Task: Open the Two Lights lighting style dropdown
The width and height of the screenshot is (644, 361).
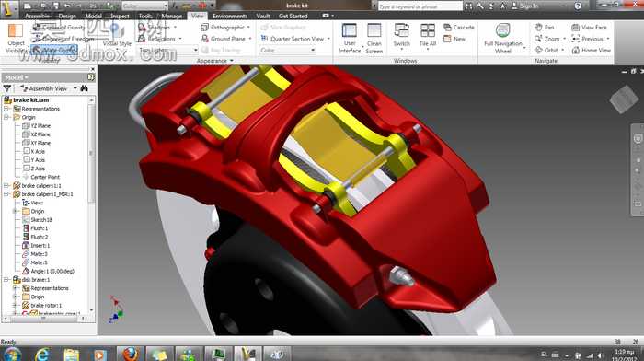Action: point(168,50)
